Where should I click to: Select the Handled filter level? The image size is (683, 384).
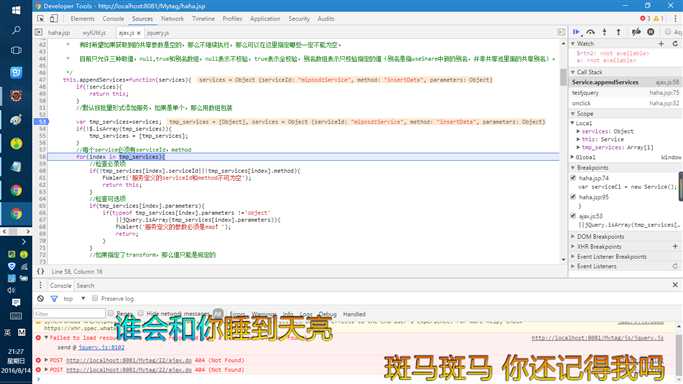point(354,314)
